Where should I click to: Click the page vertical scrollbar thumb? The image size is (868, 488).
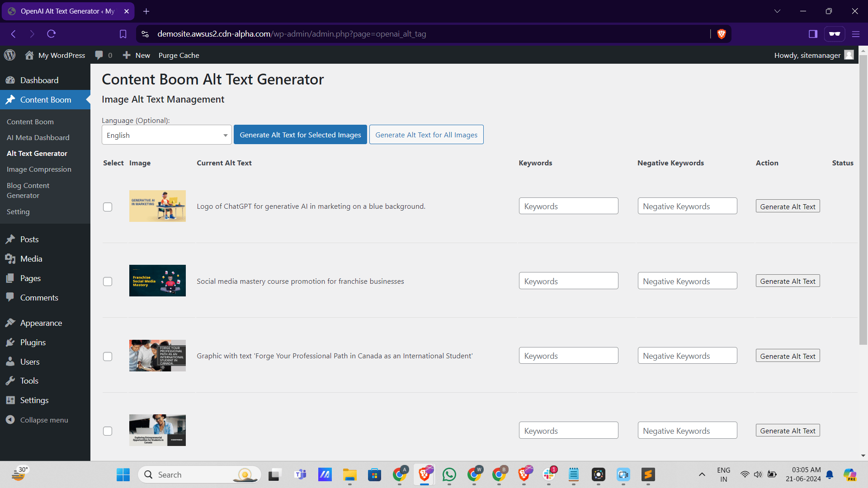[863, 199]
